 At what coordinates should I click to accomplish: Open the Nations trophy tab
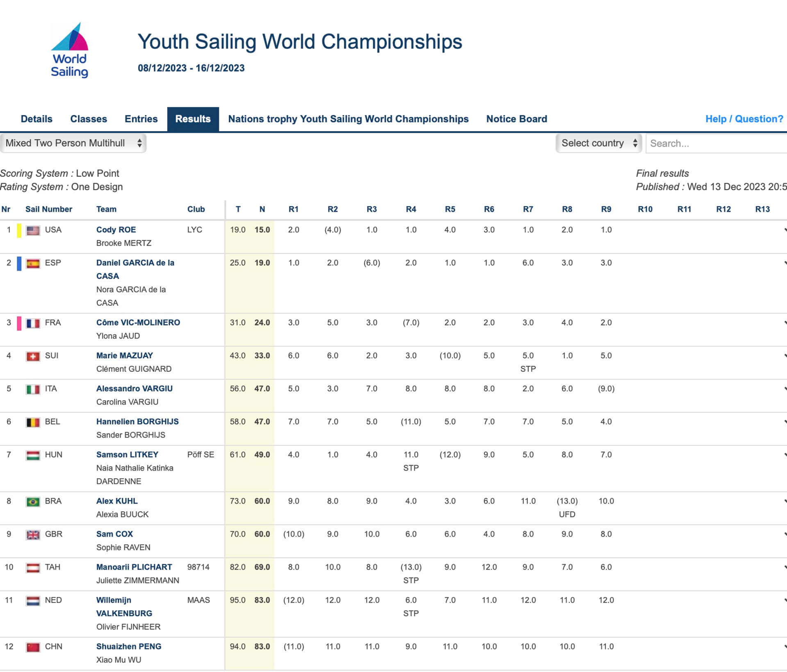[348, 119]
